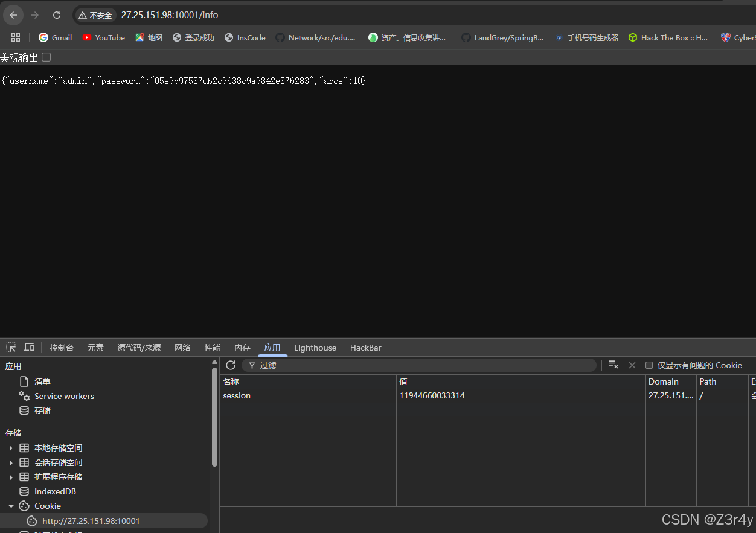Select cookie origin http://27.25.151.98:10001
Image resolution: width=756 pixels, height=533 pixels.
[x=91, y=520]
